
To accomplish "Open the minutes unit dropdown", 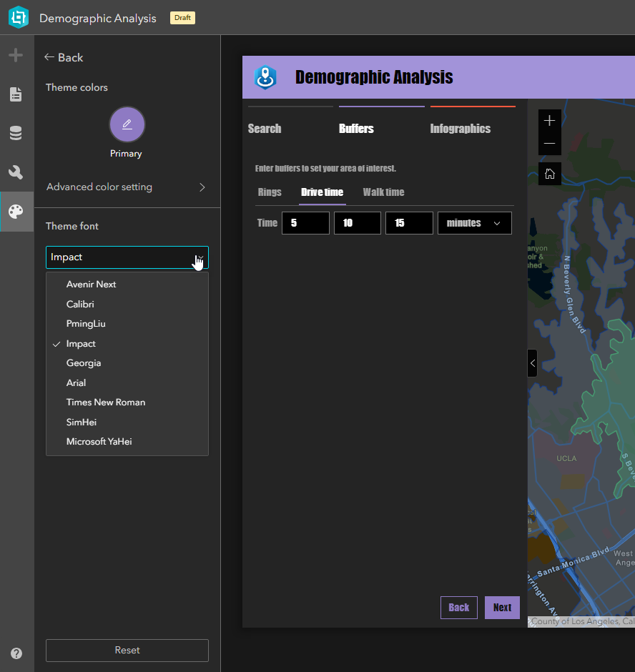I will [474, 222].
